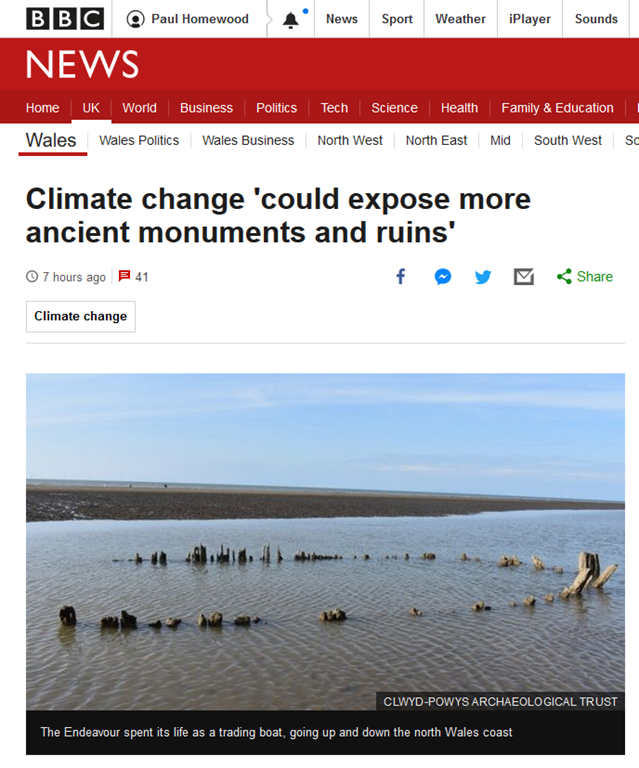Tweet the article using Twitter icon
The height and width of the screenshot is (768, 639).
coord(483,277)
